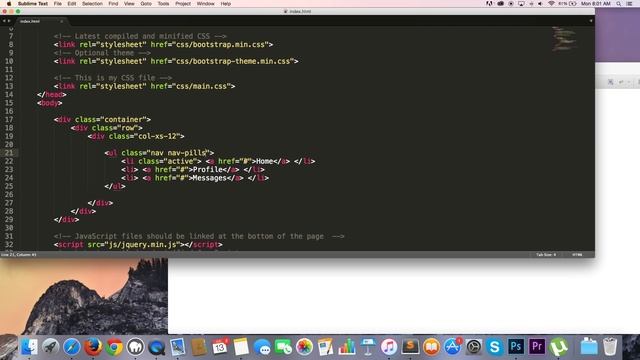Open Photoshop Ps icon in dock
This screenshot has height=360, width=640.
(516, 347)
